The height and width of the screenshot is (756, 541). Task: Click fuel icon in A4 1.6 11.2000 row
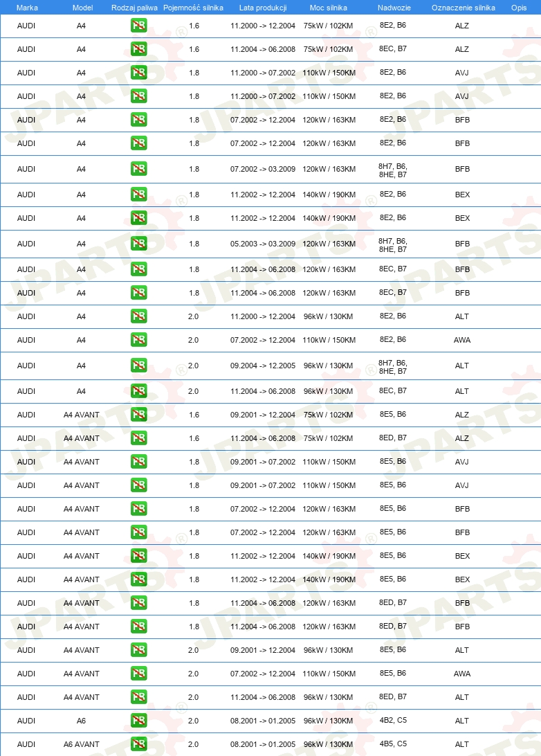click(x=139, y=26)
